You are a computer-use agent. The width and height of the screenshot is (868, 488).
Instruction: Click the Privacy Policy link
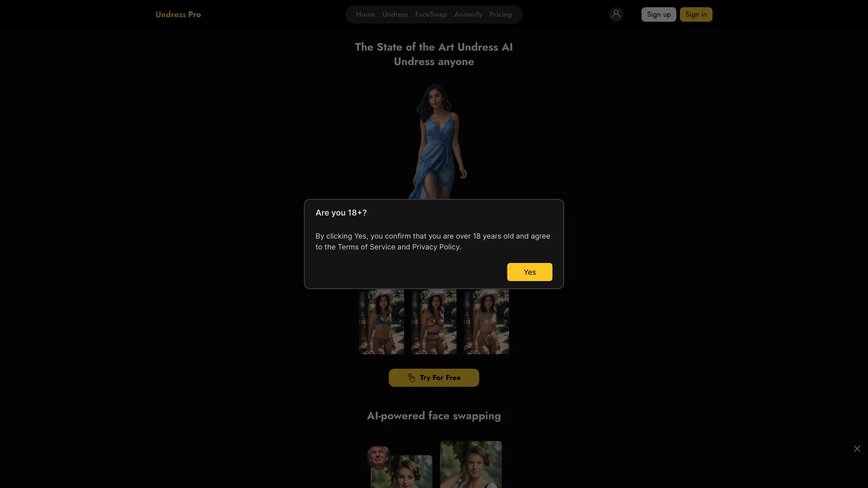(436, 247)
